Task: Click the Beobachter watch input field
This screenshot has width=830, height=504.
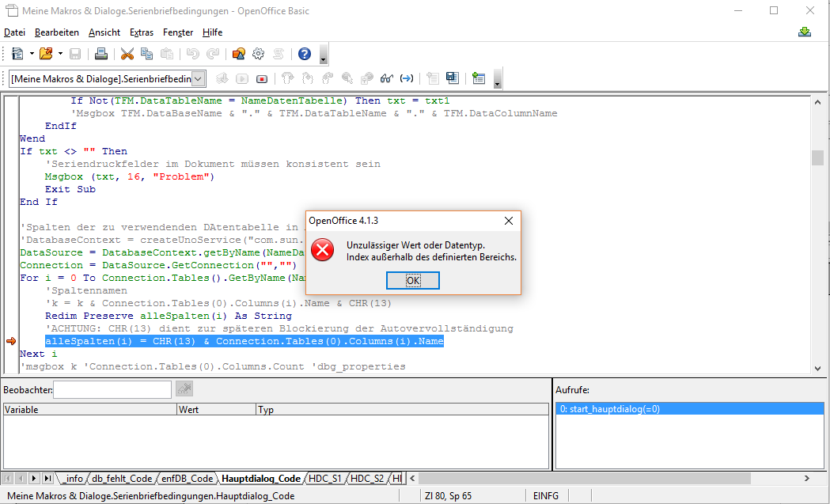Action: [x=112, y=389]
